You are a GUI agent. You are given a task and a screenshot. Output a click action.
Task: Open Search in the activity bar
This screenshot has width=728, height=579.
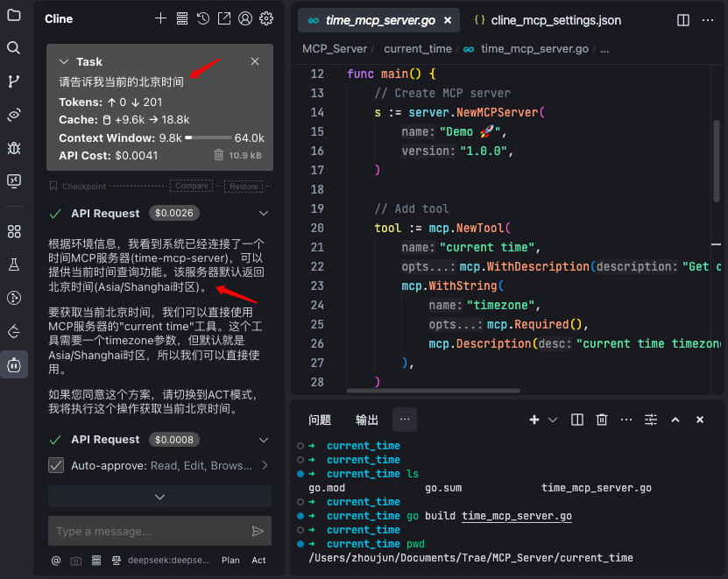pos(13,48)
